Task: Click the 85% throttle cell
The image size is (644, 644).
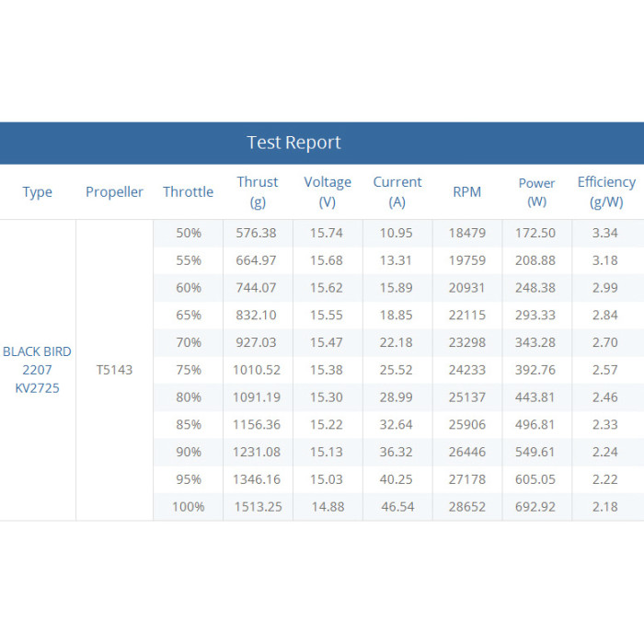Action: click(189, 425)
